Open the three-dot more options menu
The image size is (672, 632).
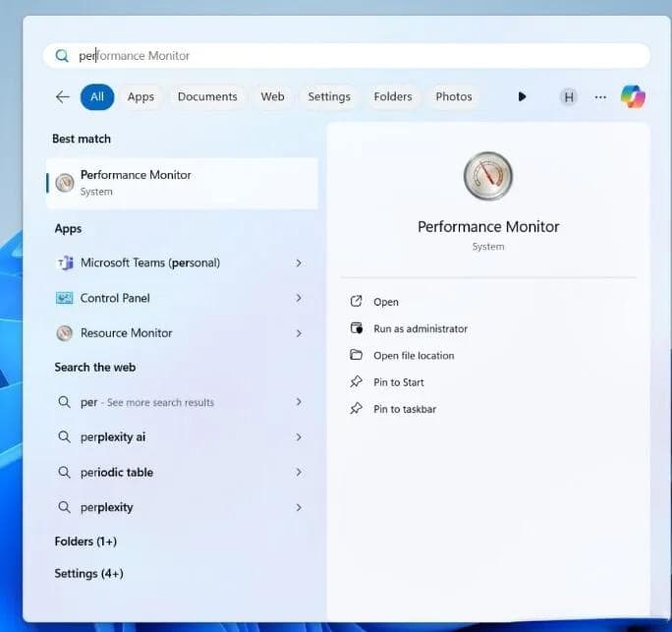600,97
